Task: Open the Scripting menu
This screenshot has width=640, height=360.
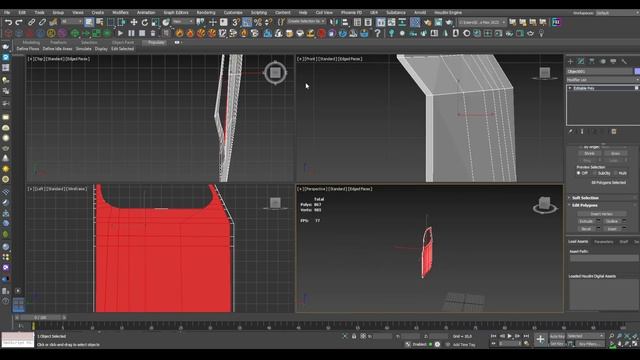Action: (x=259, y=13)
